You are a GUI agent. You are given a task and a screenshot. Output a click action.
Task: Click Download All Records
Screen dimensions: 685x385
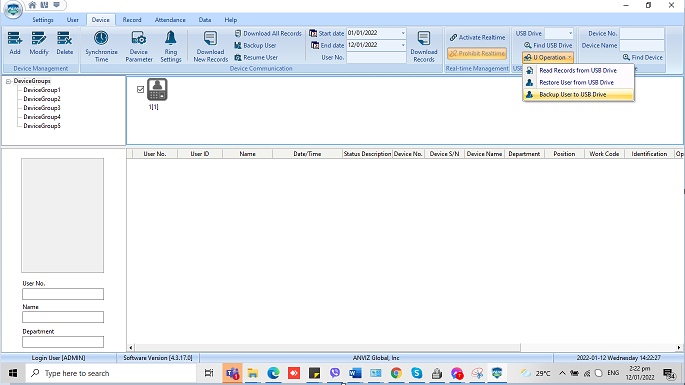coord(268,33)
